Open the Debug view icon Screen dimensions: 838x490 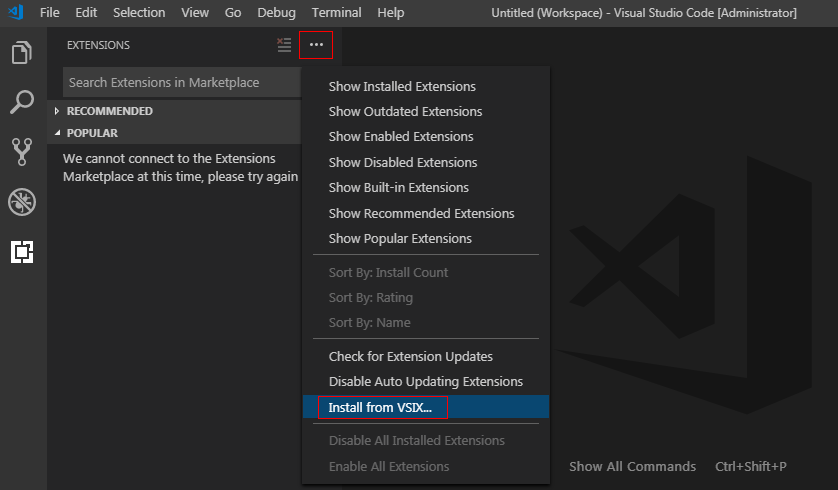point(22,202)
